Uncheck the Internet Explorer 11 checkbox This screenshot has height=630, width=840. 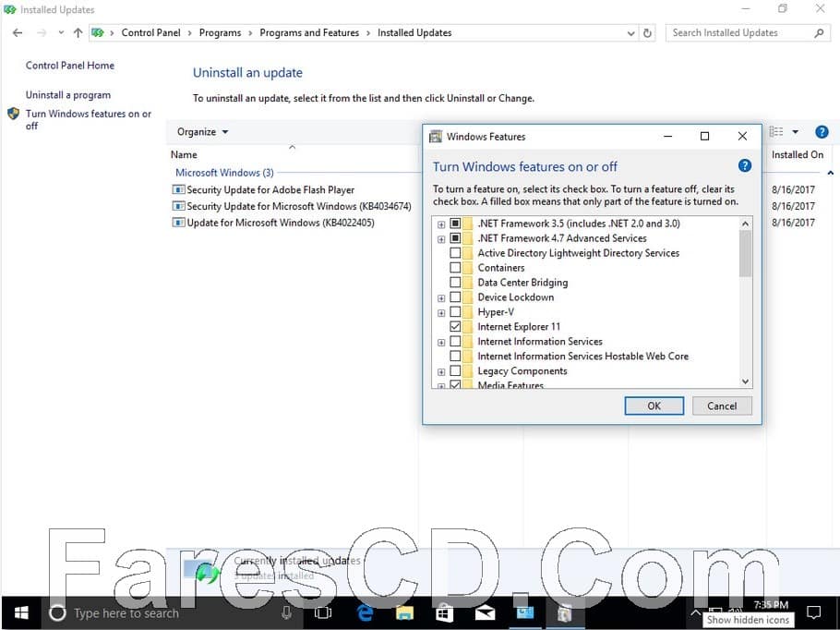click(455, 326)
